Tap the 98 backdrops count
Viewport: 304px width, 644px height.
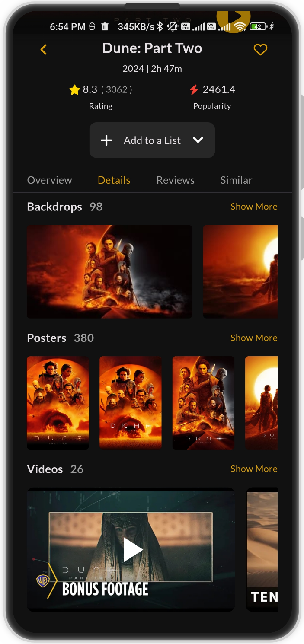[x=96, y=207]
